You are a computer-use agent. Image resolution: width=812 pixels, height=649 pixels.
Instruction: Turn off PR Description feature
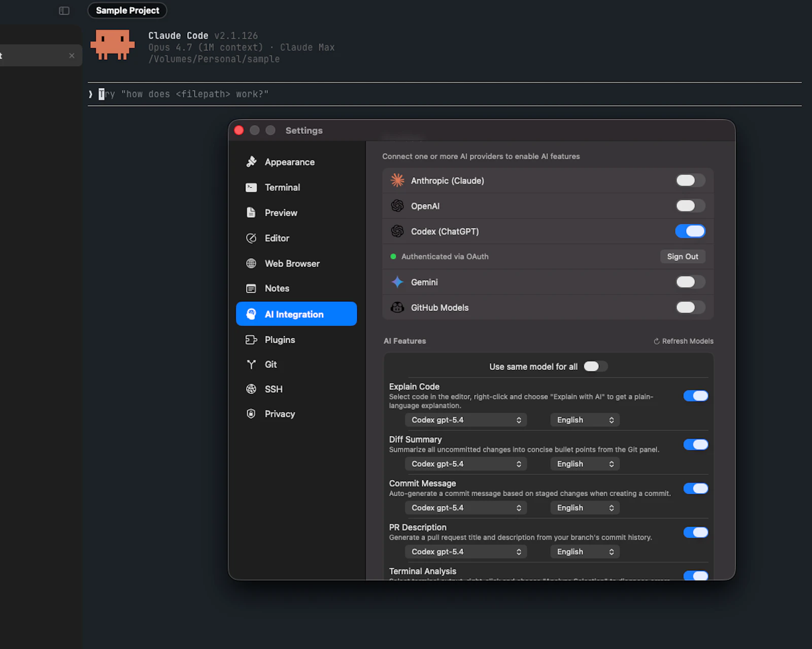(x=696, y=532)
